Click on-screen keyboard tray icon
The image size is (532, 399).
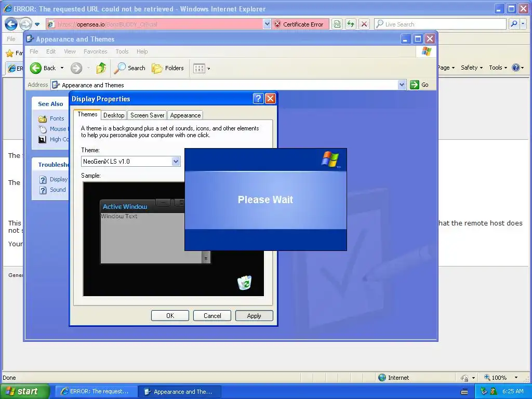click(x=464, y=392)
